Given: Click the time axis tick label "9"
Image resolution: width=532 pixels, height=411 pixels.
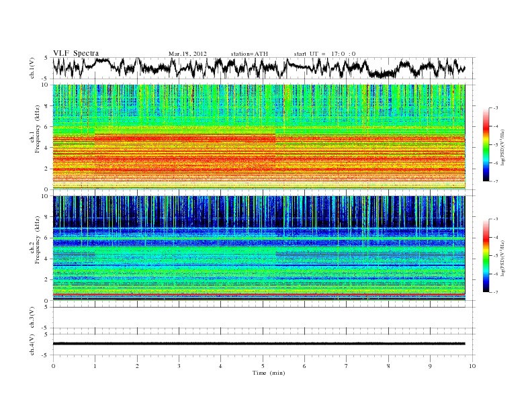Looking at the screenshot, I should pyautogui.click(x=430, y=366).
